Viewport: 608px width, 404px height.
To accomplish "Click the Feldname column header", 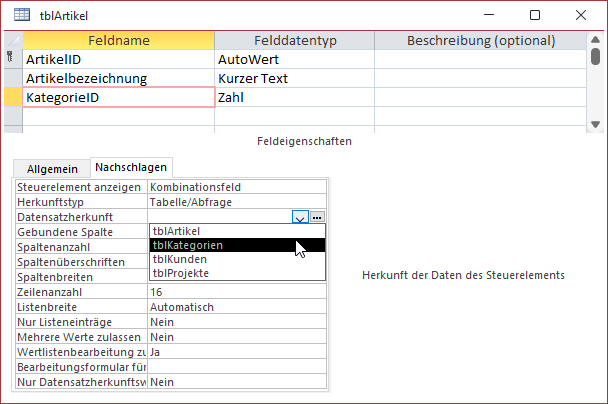I will click(119, 40).
